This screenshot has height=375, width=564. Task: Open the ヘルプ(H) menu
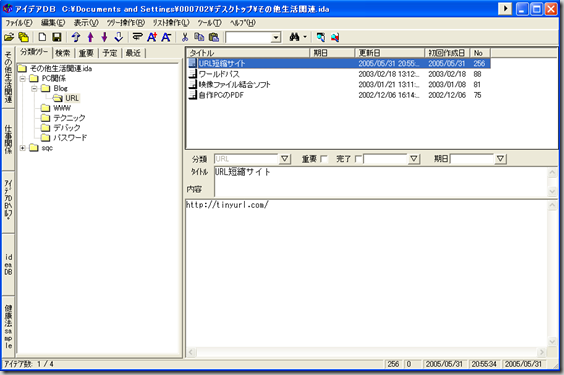click(243, 23)
